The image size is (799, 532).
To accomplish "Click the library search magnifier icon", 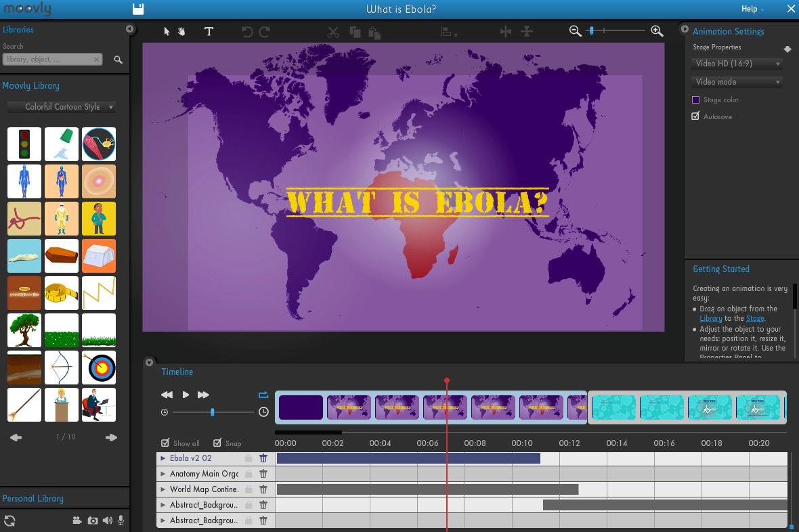I will click(x=118, y=60).
